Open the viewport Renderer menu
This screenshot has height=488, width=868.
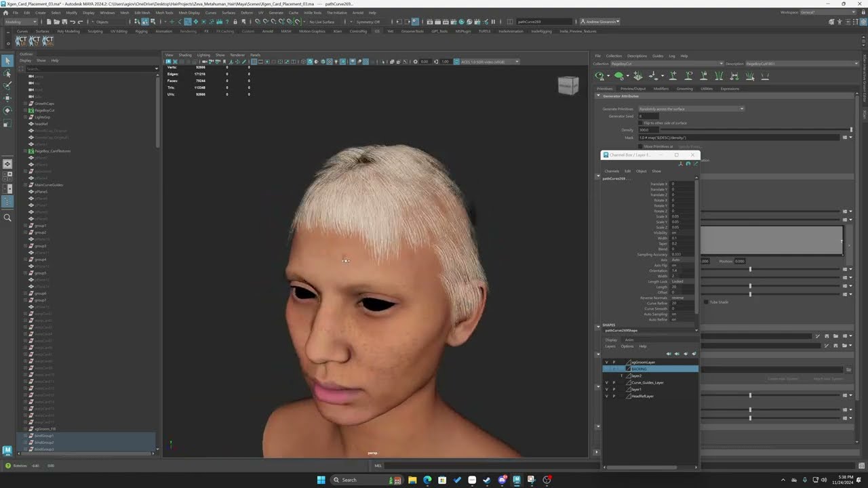click(237, 55)
